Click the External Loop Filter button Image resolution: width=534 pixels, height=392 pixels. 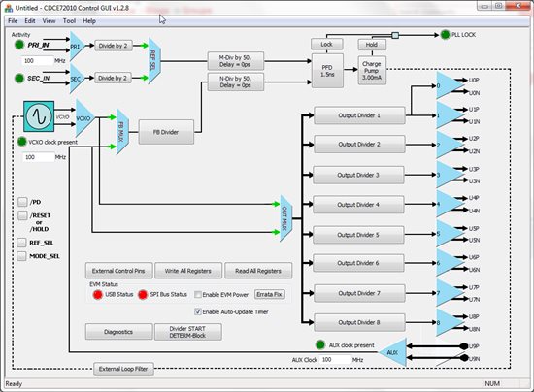pyautogui.click(x=123, y=369)
